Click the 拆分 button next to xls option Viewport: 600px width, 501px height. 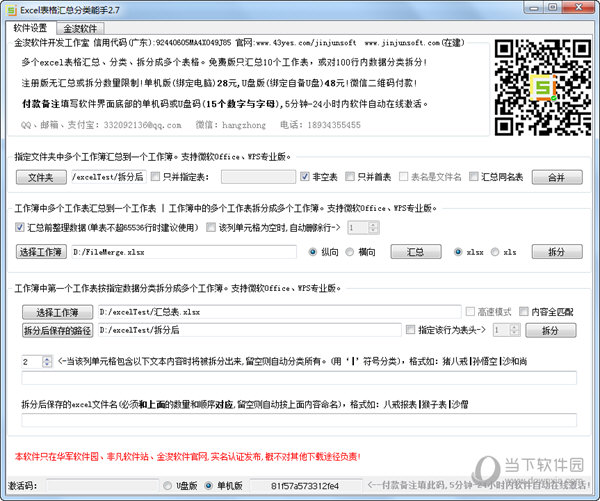click(557, 252)
